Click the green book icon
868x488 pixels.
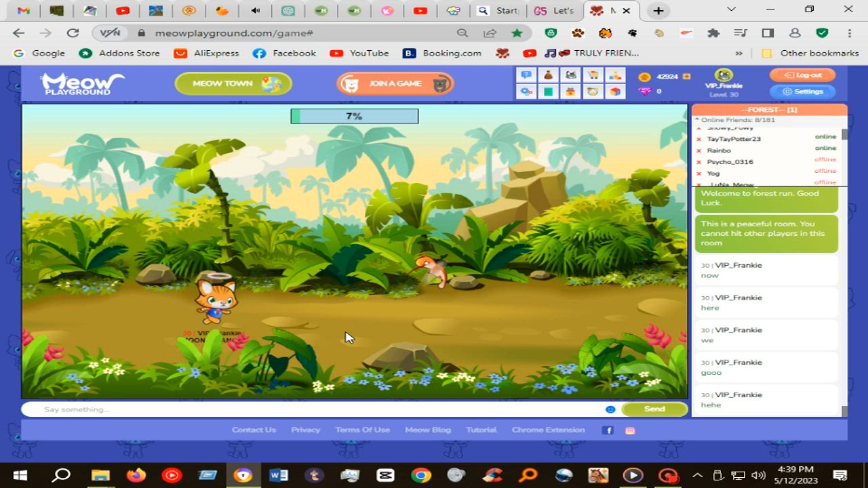[548, 91]
